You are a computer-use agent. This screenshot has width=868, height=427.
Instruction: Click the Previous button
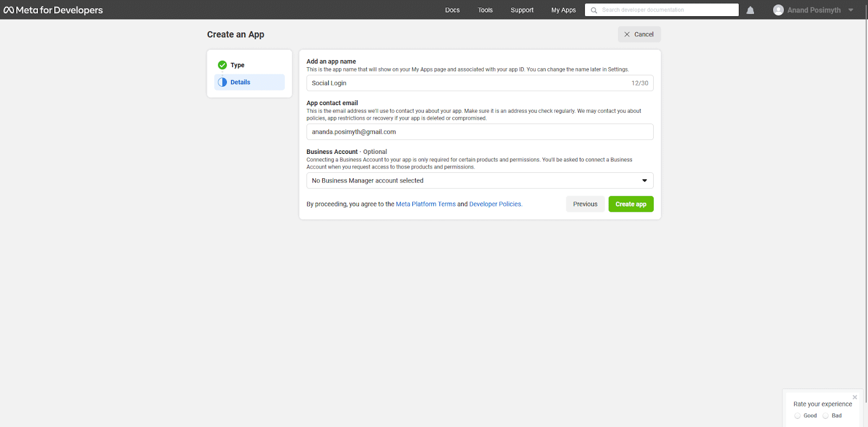point(585,204)
